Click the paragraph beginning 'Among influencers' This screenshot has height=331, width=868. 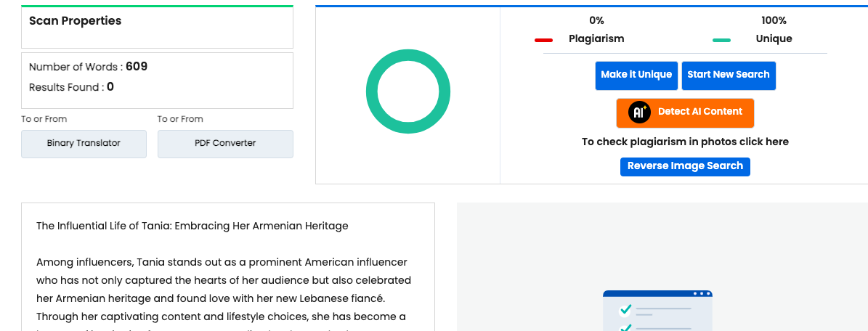pyautogui.click(x=222, y=289)
